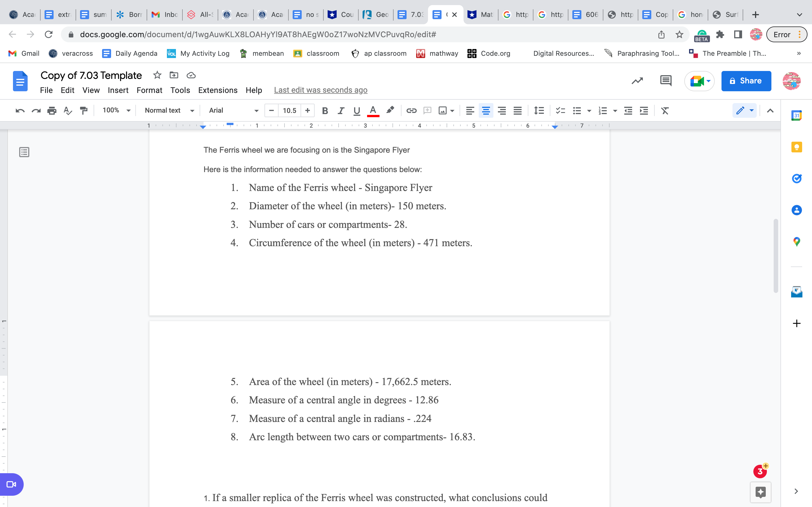Viewport: 812px width, 507px height.
Task: Toggle Bold formatting
Action: (325, 111)
